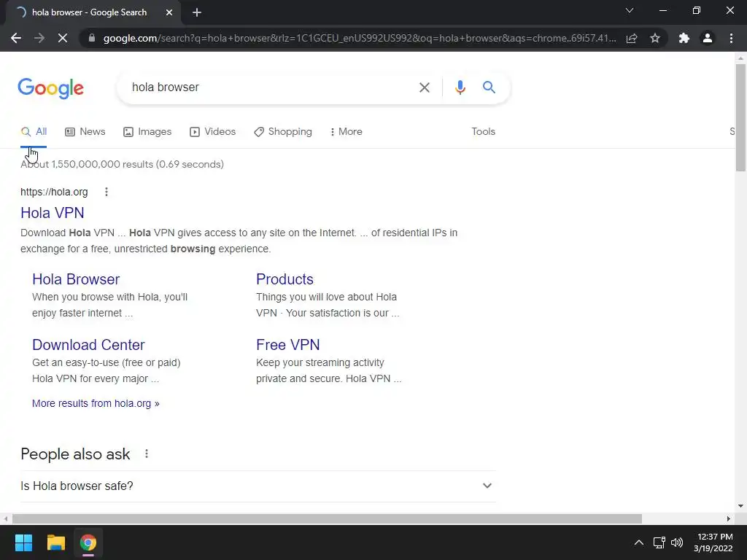Image resolution: width=747 pixels, height=560 pixels.
Task: Open the network tray icon
Action: (x=659, y=542)
